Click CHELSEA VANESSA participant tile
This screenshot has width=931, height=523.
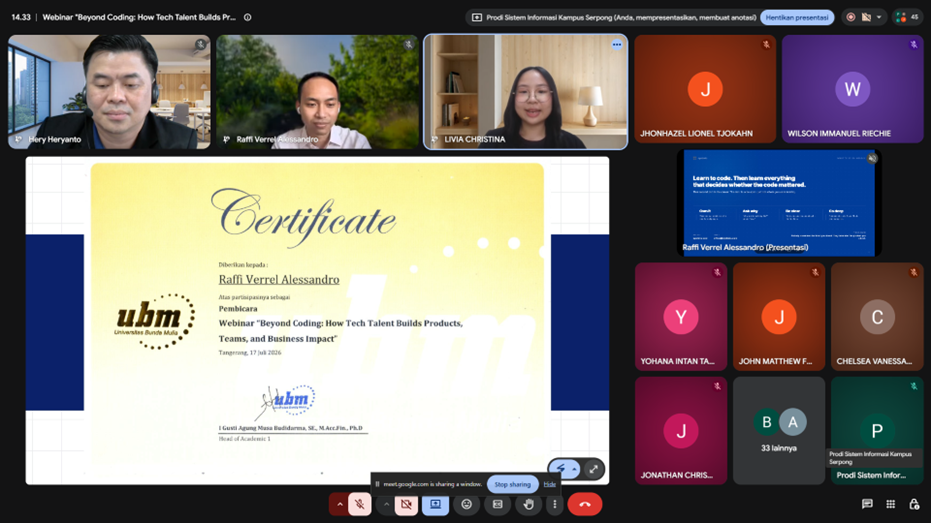pos(877,316)
